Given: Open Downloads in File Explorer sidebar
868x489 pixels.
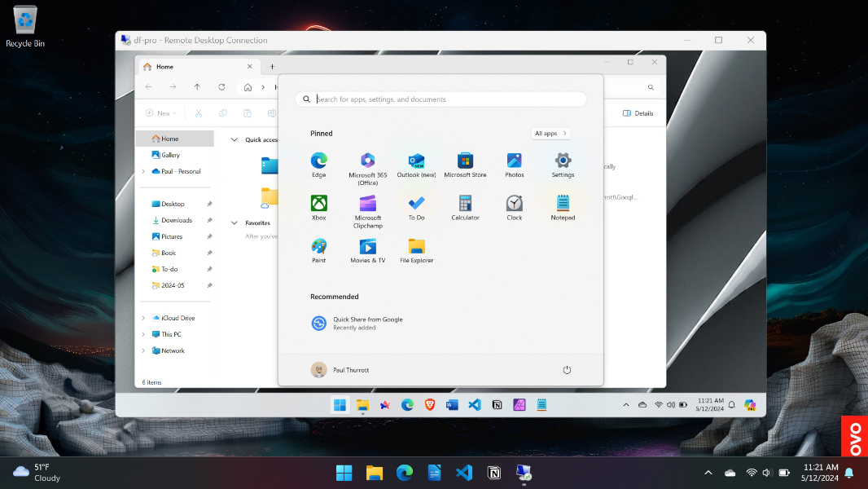Looking at the screenshot, I should pyautogui.click(x=175, y=220).
